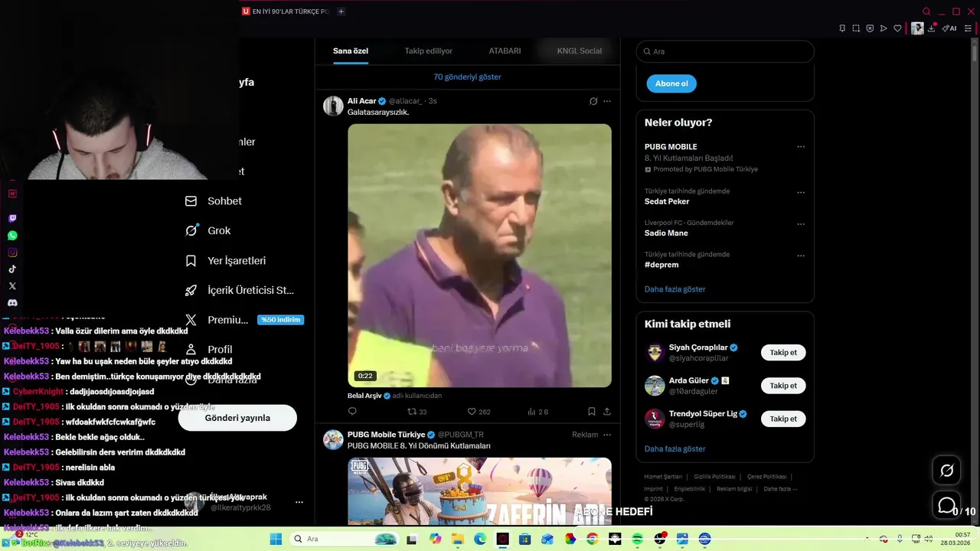The height and width of the screenshot is (551, 980).
Task: Switch to Sana özel tab
Action: [x=351, y=51]
